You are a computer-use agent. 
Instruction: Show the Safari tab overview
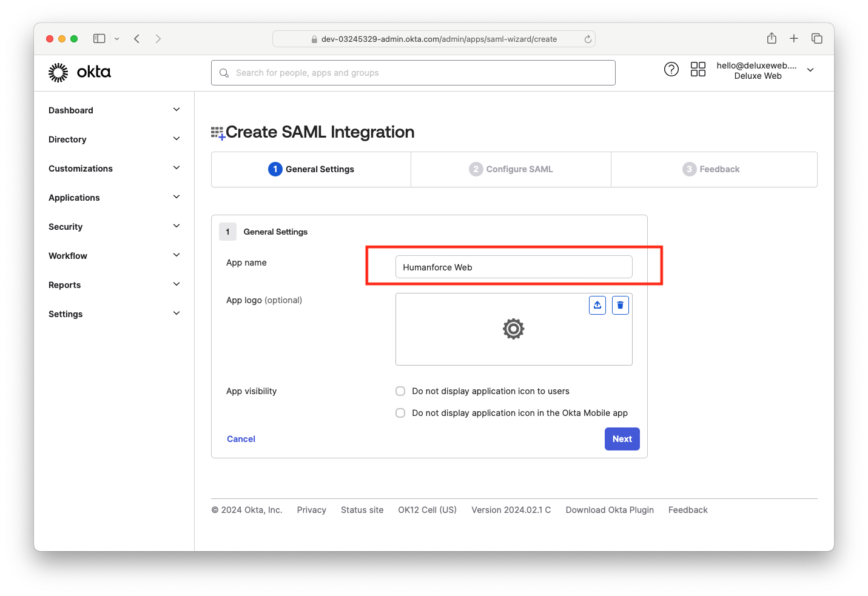point(817,39)
